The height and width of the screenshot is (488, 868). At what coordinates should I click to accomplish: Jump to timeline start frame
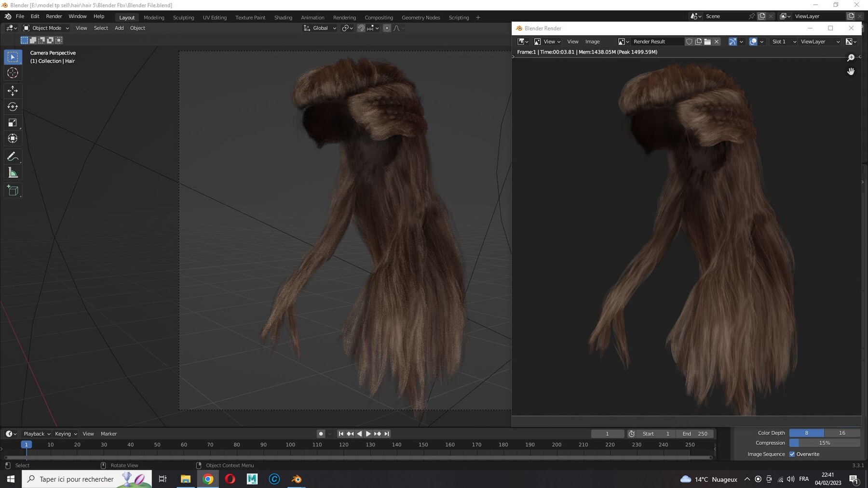tap(341, 434)
